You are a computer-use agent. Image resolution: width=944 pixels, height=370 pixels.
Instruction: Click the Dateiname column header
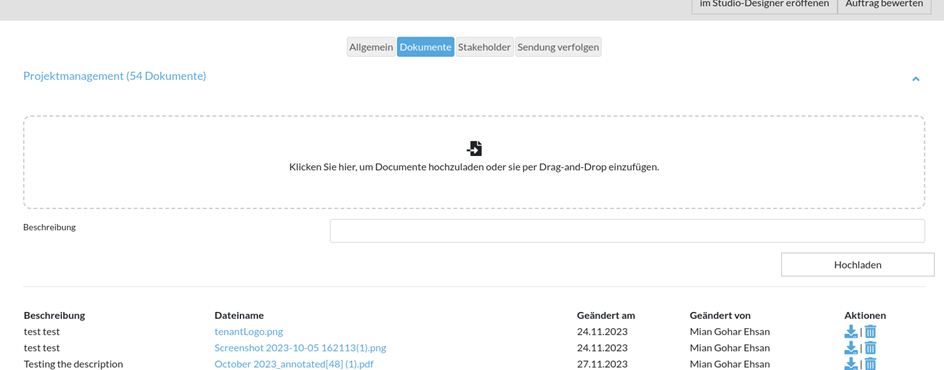tap(239, 315)
